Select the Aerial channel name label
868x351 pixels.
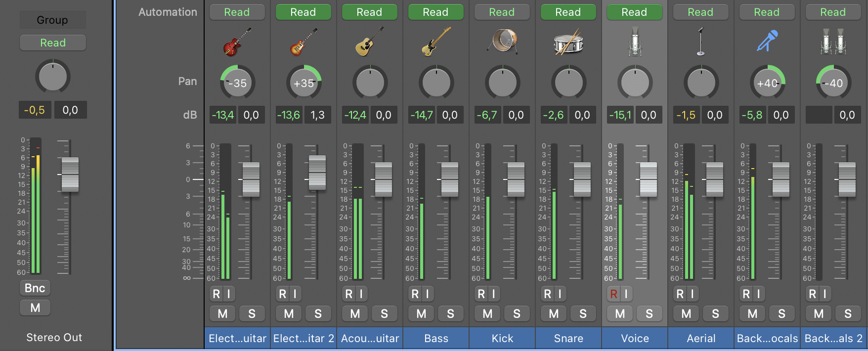tap(700, 338)
